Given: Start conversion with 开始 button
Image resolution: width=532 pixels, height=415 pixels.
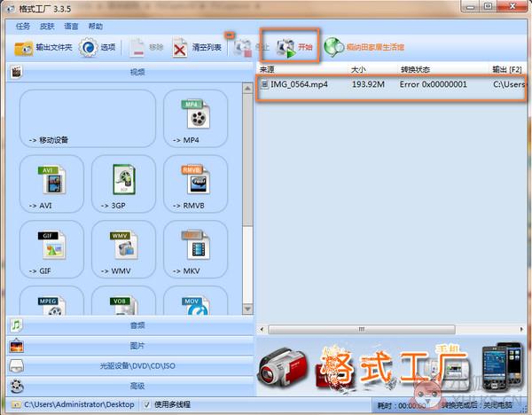Looking at the screenshot, I should pyautogui.click(x=293, y=48).
